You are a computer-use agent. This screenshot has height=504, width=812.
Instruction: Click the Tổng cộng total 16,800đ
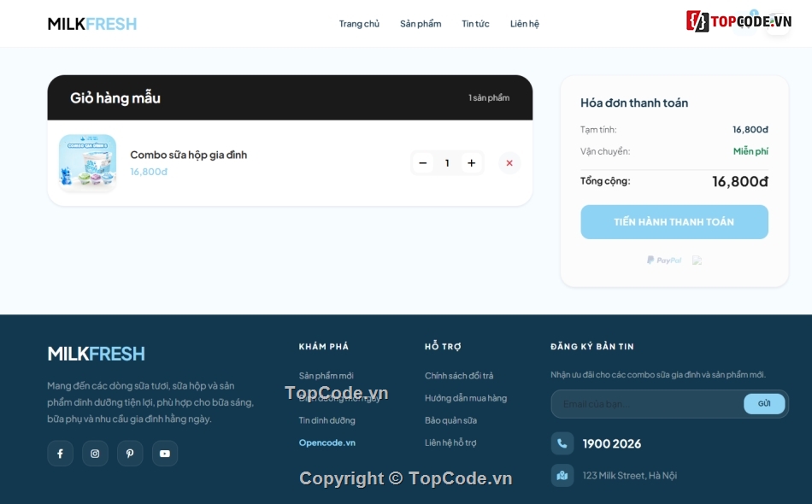(740, 181)
